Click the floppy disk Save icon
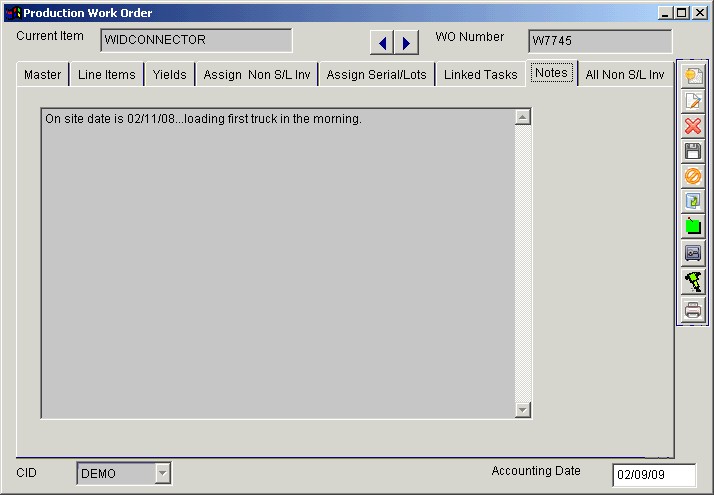The height and width of the screenshot is (495, 714). point(693,151)
